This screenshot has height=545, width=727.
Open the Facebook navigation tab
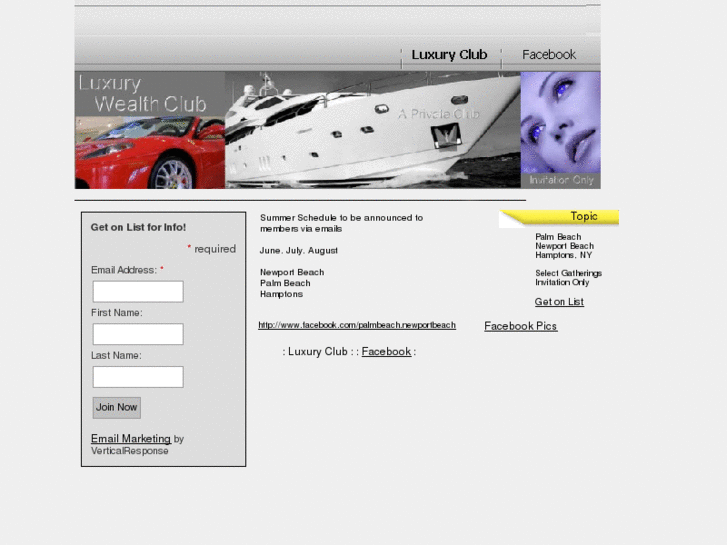point(549,55)
